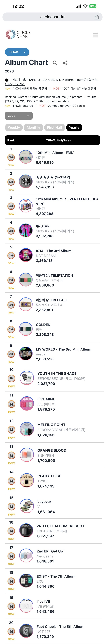Open the ORANGE BLOOD album cover thumbnail
105x644 pixels.
[27, 455]
